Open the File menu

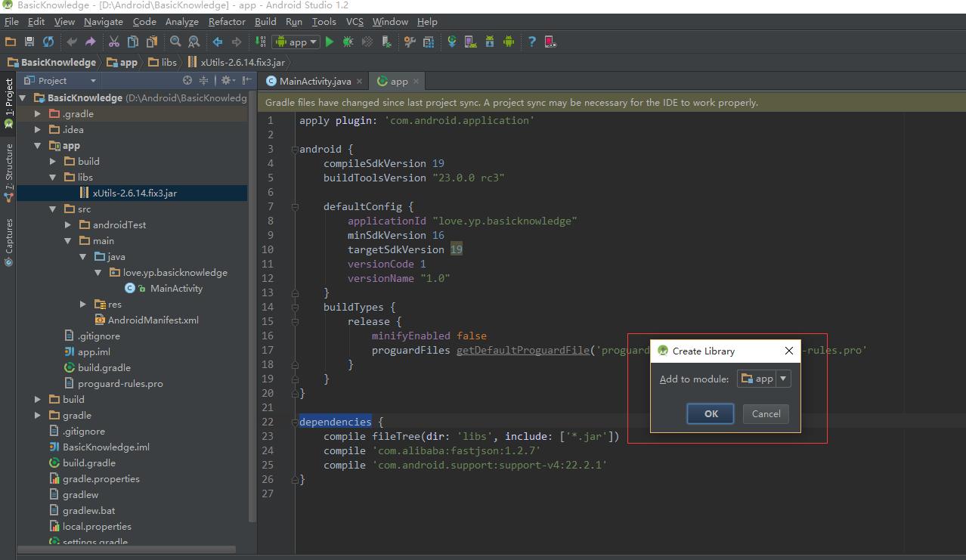click(11, 22)
